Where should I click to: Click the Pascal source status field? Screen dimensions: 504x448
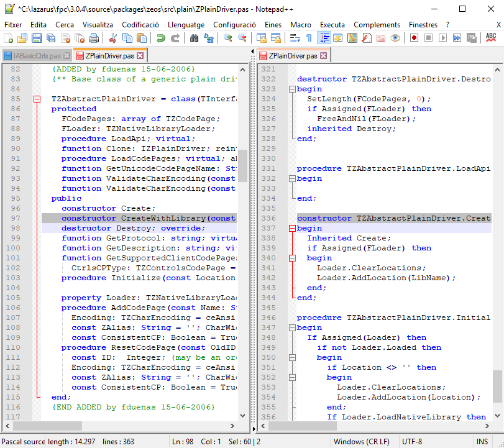[23, 442]
